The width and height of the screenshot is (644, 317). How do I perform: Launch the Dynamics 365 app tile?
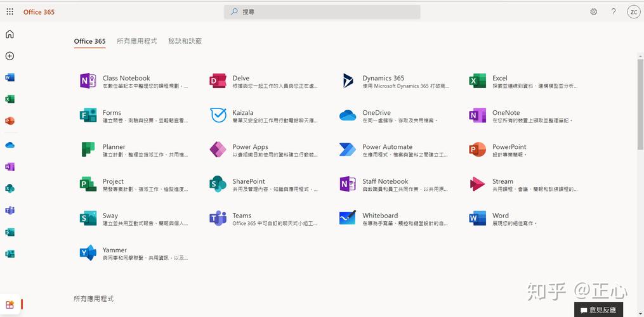(x=394, y=81)
